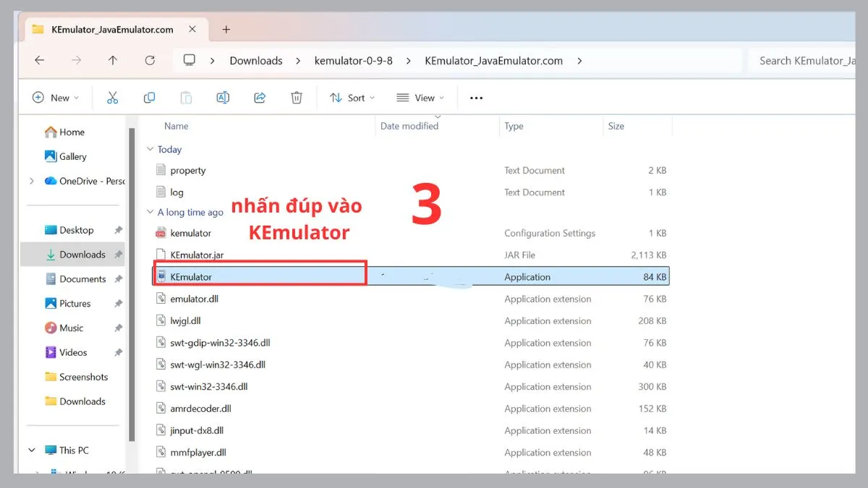This screenshot has height=488, width=868.
Task: Click the Search KEmulator box
Action: point(805,61)
